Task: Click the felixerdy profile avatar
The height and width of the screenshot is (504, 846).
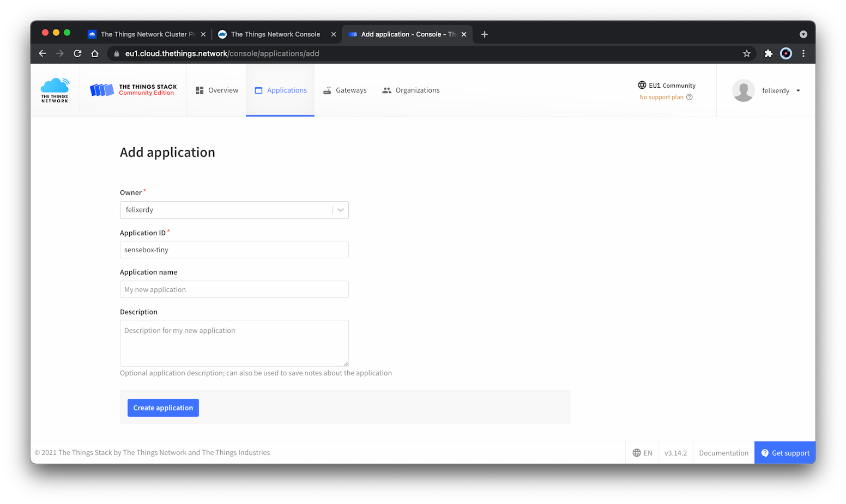Action: 744,90
